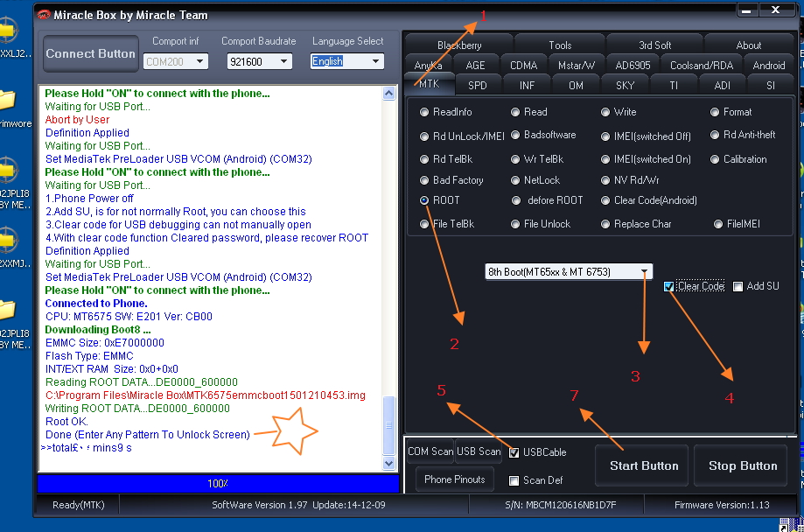
Task: Switch to the Mstar/W tab
Action: [x=577, y=66]
